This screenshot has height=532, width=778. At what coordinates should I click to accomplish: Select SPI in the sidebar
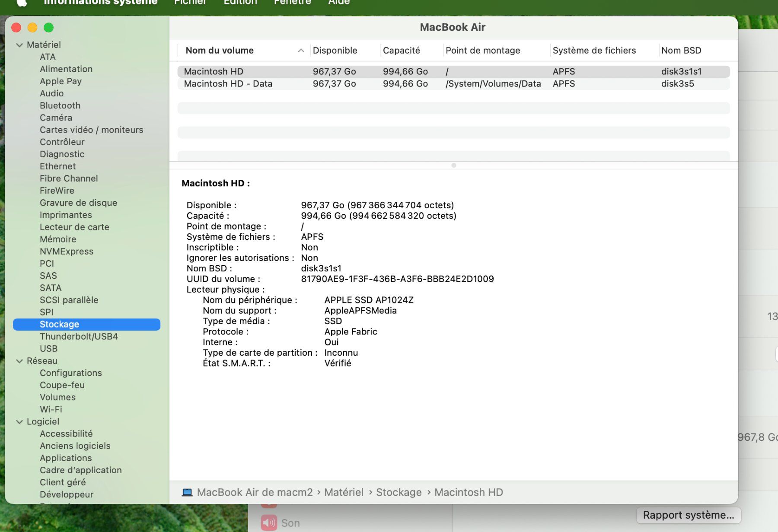coord(46,312)
